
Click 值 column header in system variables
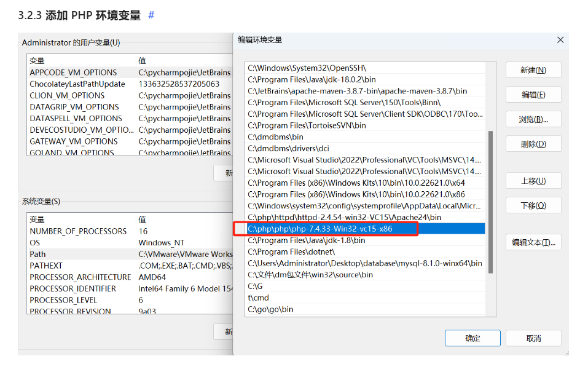point(184,220)
